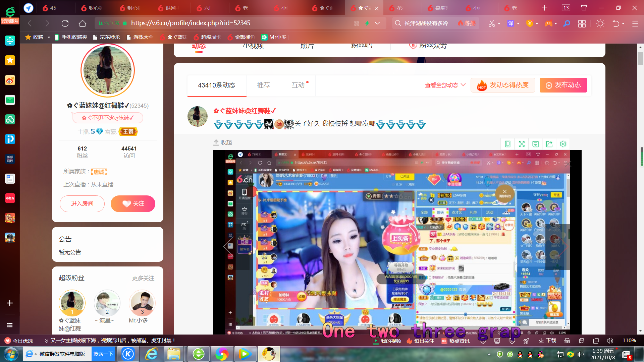Viewport: 644px width, 362px height.
Task: Open 我的视频 in the status bar
Action: 387,341
